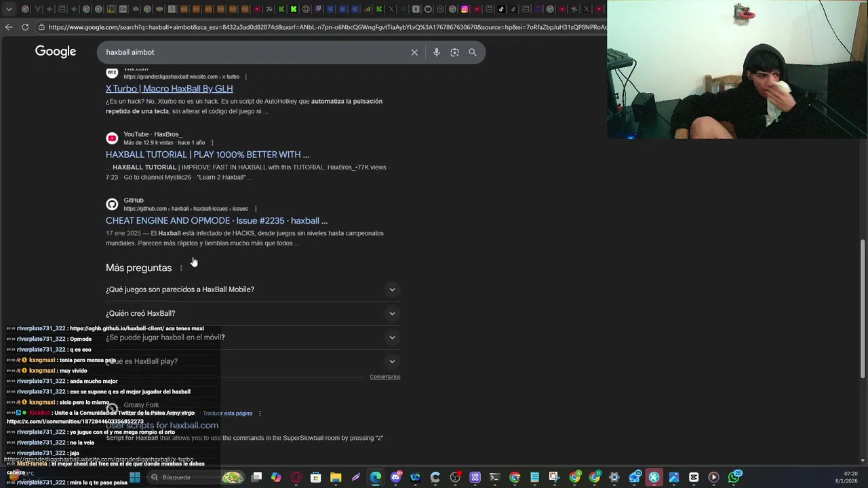
Task: Open Google Lens image search icon
Action: click(x=454, y=52)
